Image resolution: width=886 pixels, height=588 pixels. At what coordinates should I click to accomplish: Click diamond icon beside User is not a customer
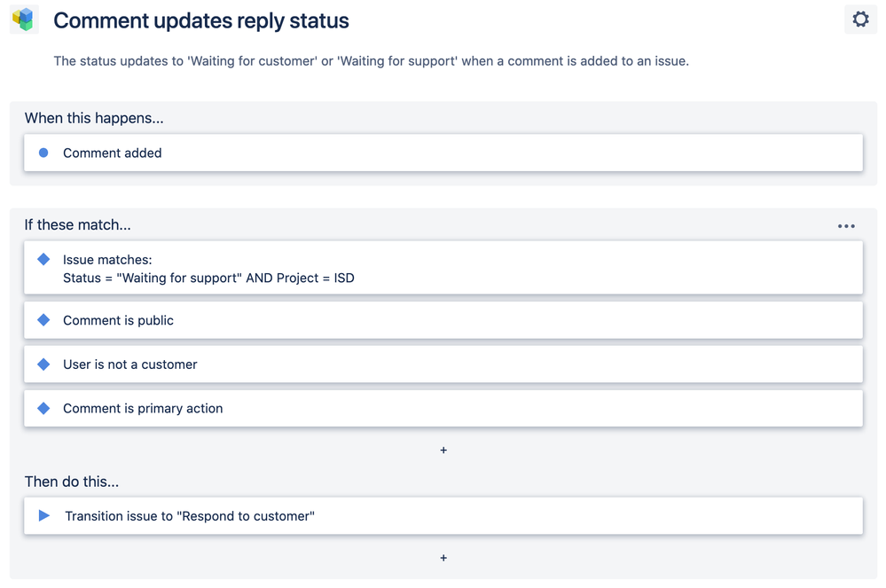(x=43, y=365)
